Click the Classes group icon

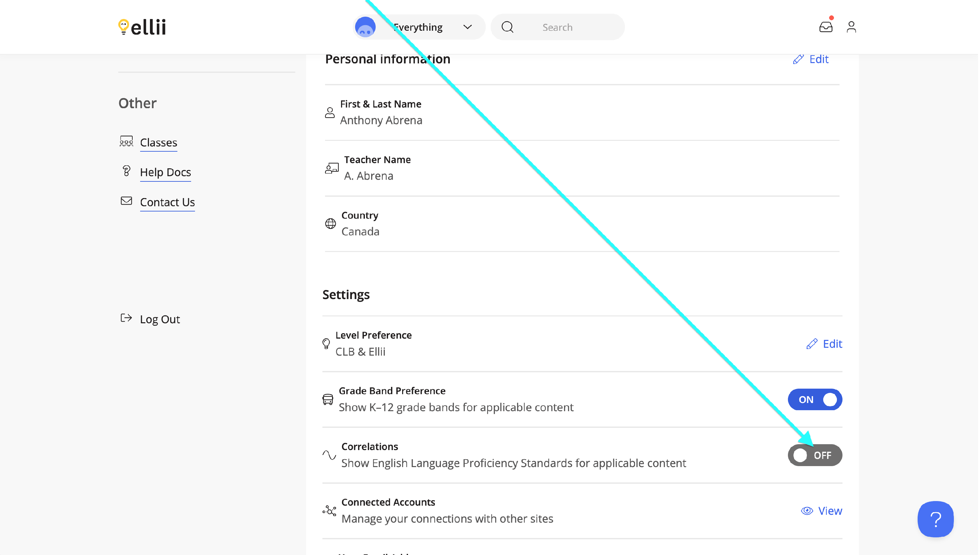126,142
